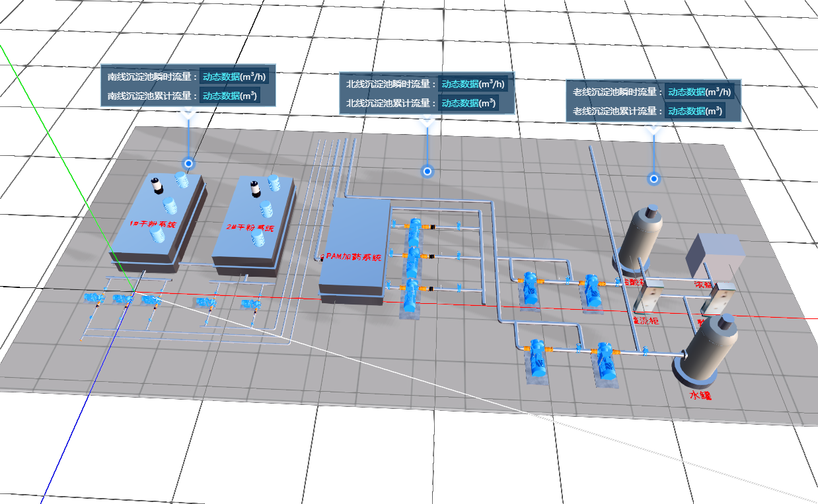
Task: Click the gray cube-shaped tank model
Action: click(715, 254)
